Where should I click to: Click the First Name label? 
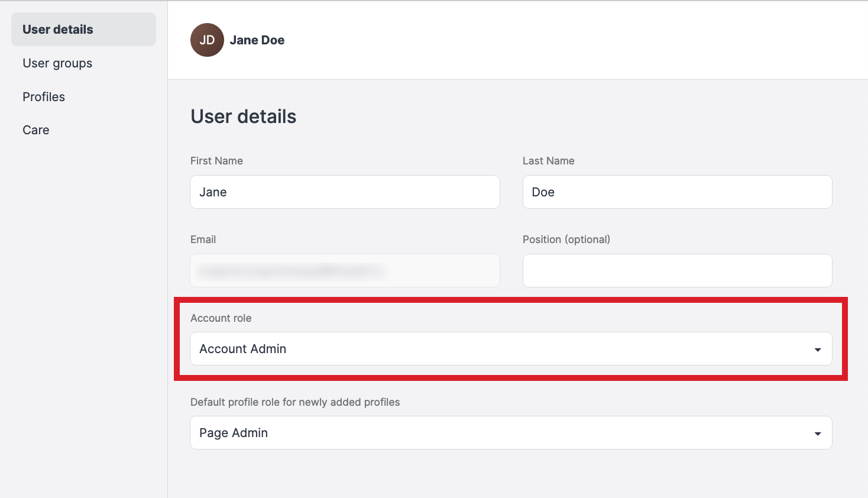pos(216,161)
